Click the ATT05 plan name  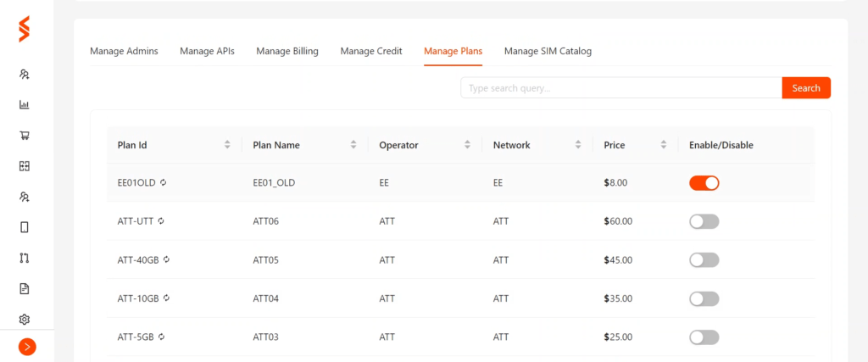265,259
